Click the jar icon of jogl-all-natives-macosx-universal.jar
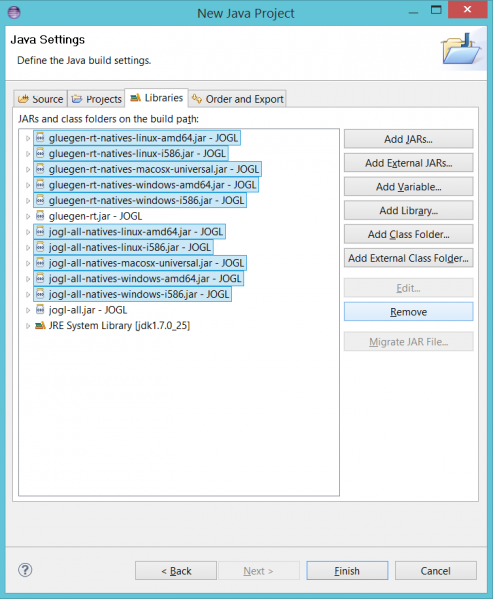Image resolution: width=493 pixels, height=599 pixels. (x=40, y=263)
